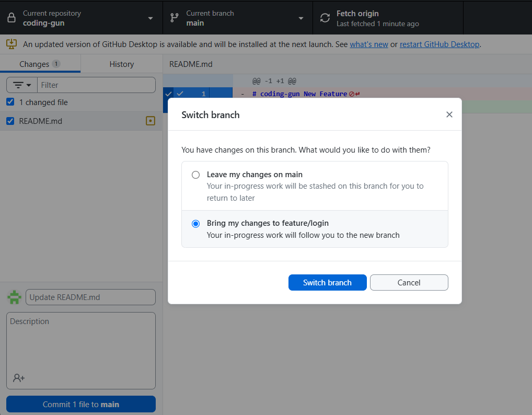Open the "what's new" link
Viewport: 532px width, 415px height.
tap(369, 44)
